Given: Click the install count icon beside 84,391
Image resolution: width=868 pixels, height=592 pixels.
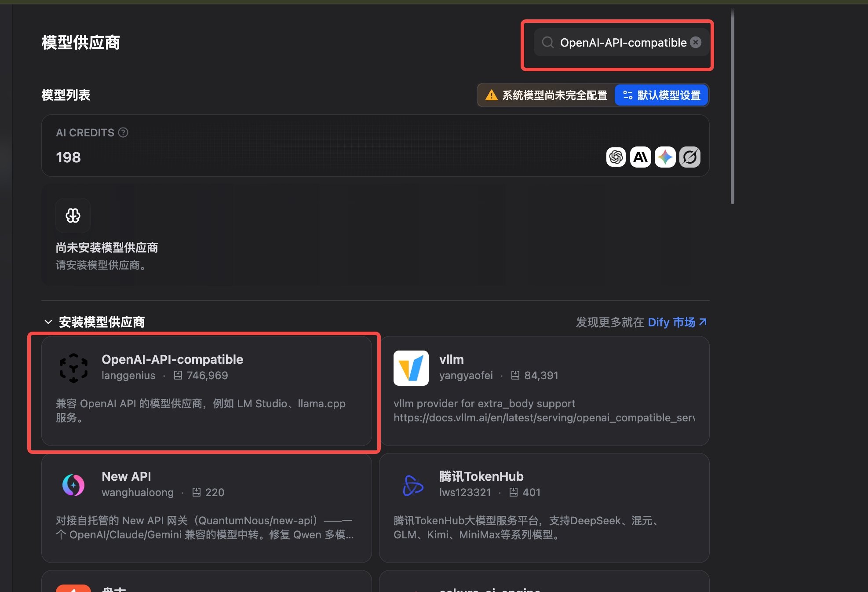Looking at the screenshot, I should point(515,375).
